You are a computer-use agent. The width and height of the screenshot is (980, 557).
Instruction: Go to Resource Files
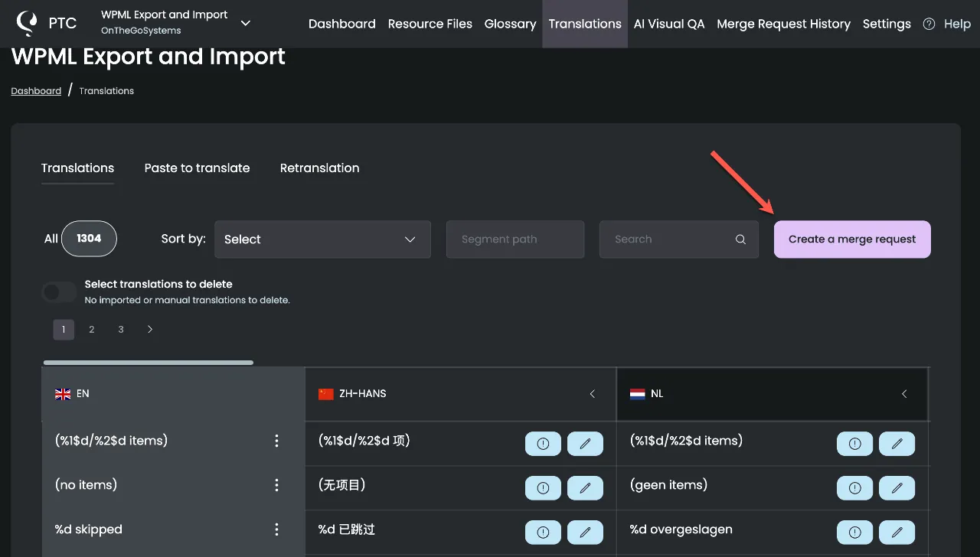430,24
